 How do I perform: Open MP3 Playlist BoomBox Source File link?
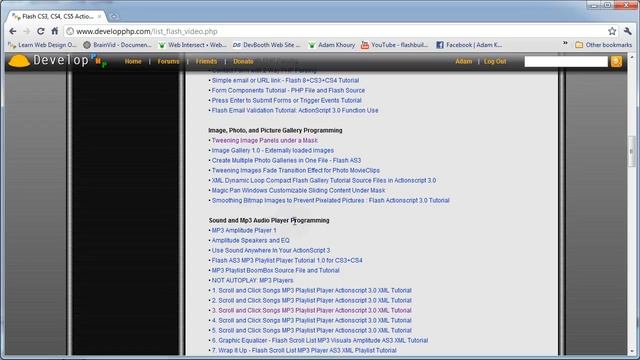pos(276,270)
